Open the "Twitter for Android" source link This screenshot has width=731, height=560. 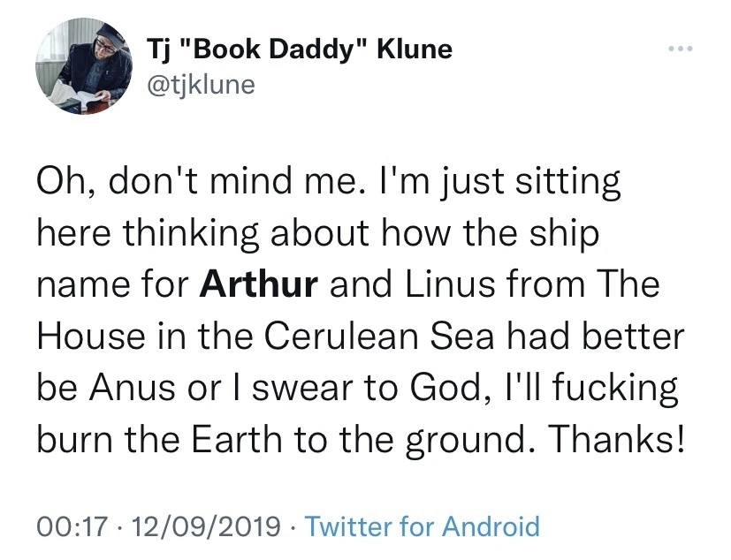pyautogui.click(x=422, y=526)
